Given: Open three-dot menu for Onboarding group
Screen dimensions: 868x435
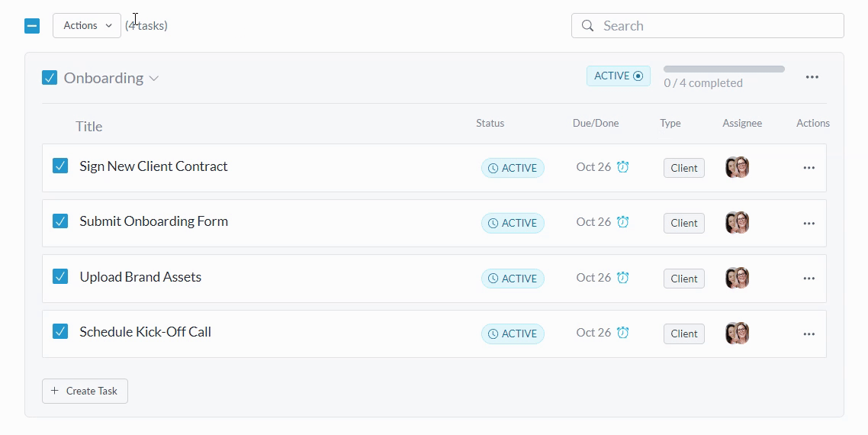Looking at the screenshot, I should click(x=812, y=77).
